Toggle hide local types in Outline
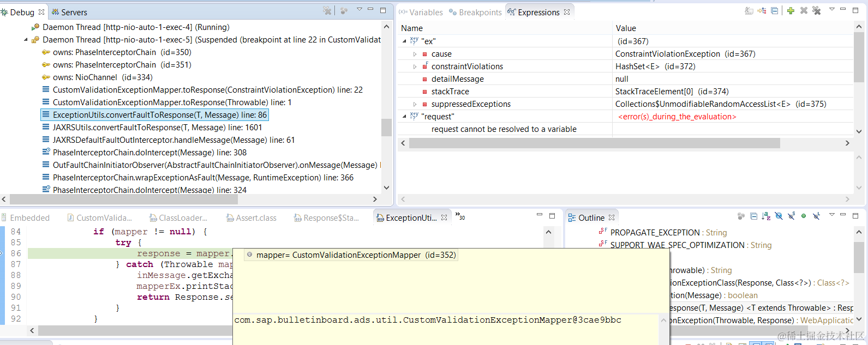868x345 pixels. [817, 216]
